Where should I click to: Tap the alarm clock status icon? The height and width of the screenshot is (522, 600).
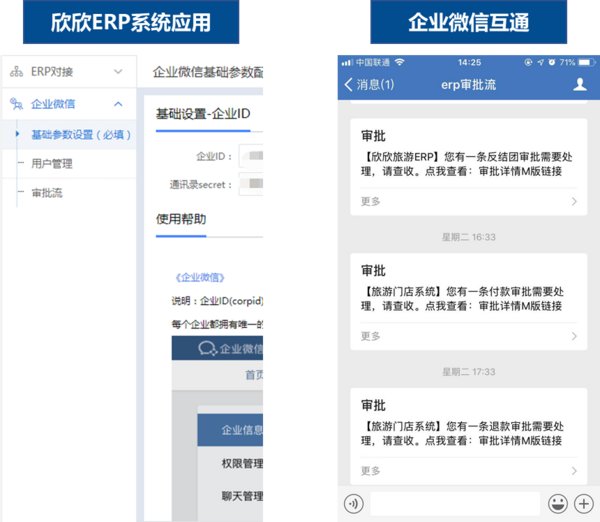tap(551, 62)
